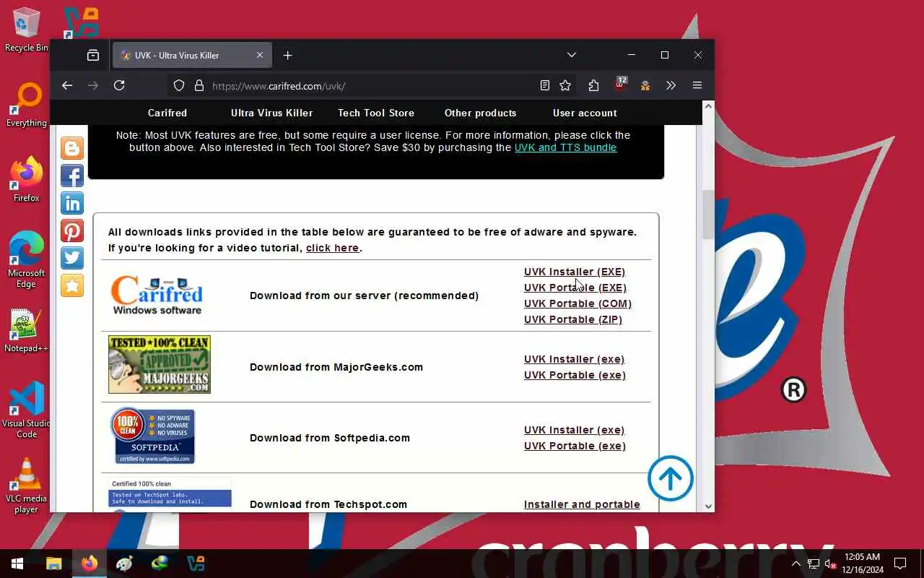Switch to UVK - Ultra Virus Killer tab
Viewport: 924px width, 578px height.
191,55
